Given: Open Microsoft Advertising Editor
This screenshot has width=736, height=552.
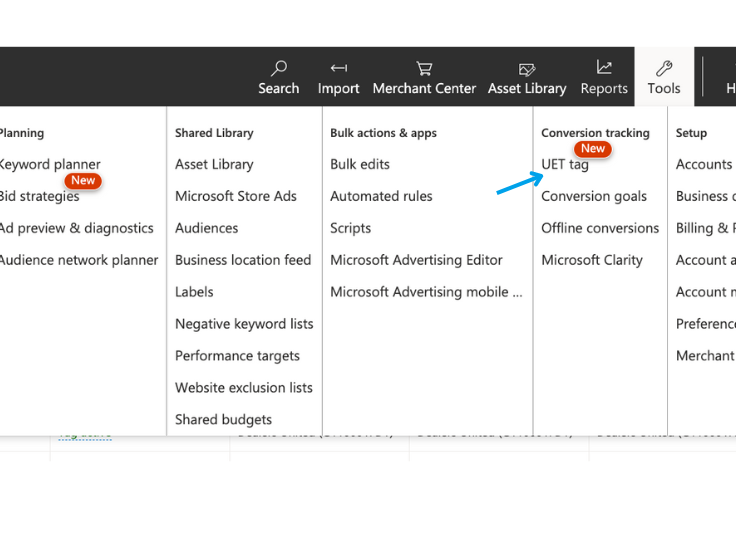Looking at the screenshot, I should click(416, 260).
